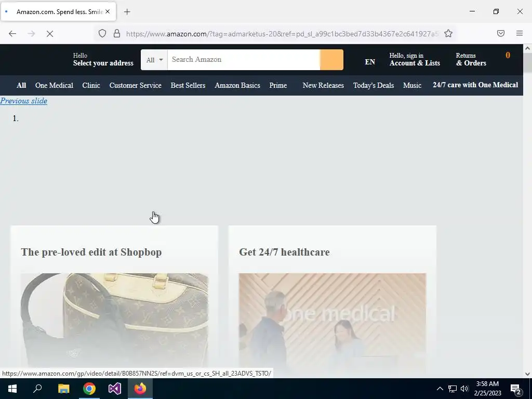The image size is (532, 399).
Task: Bookmark this page with the star icon
Action: click(448, 33)
